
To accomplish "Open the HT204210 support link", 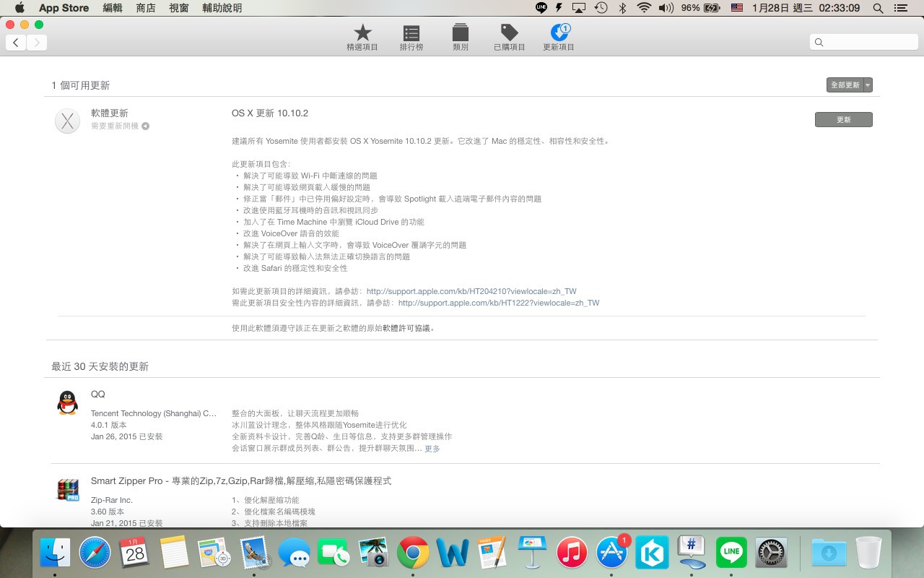I will [x=471, y=291].
